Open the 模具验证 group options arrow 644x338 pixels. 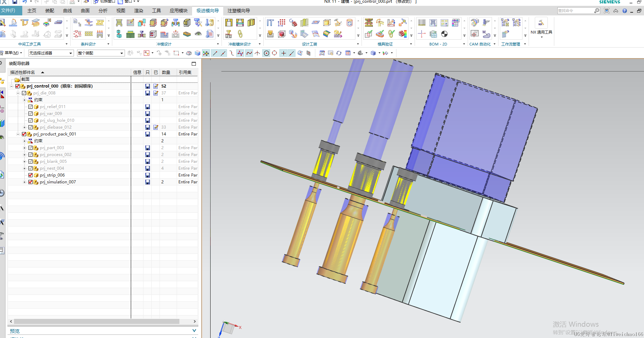(411, 44)
